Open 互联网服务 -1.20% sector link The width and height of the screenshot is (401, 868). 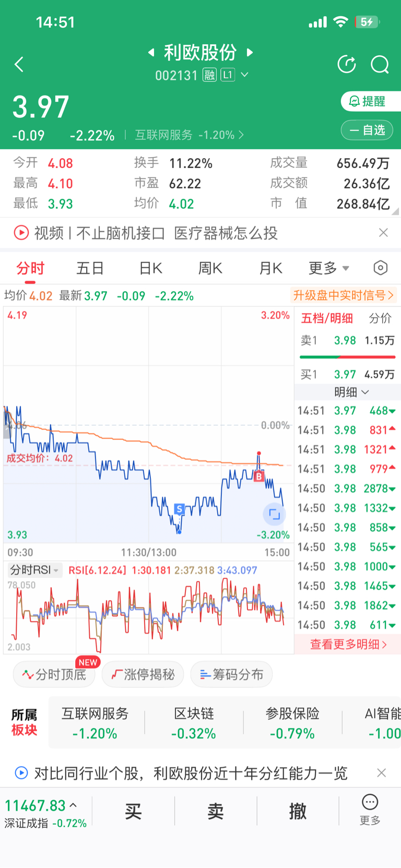tap(189, 135)
